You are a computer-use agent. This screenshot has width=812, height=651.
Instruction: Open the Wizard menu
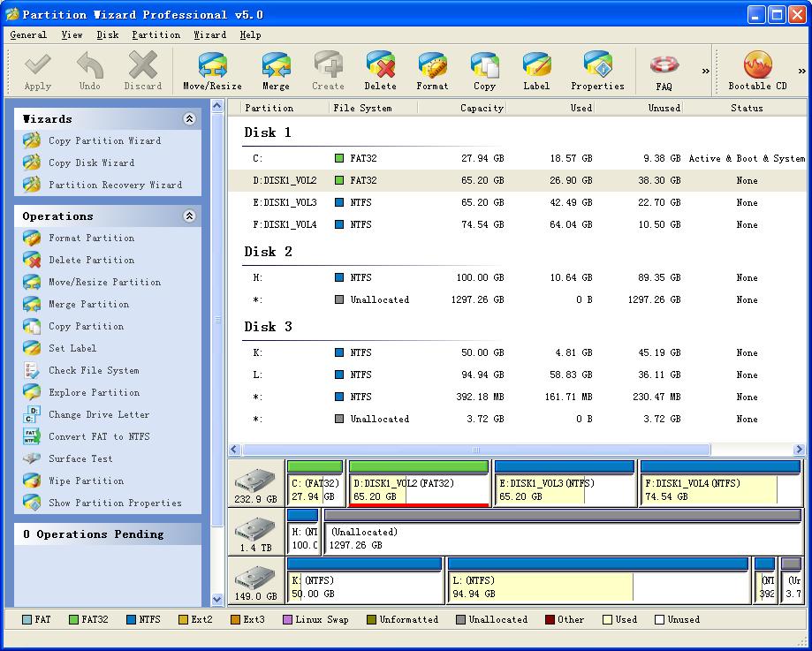[x=209, y=35]
